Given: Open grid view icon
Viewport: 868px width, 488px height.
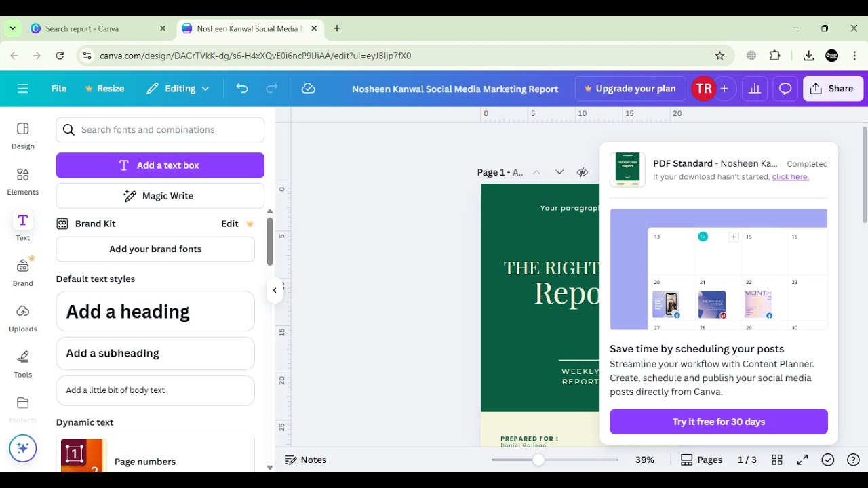Looking at the screenshot, I should click(x=777, y=460).
